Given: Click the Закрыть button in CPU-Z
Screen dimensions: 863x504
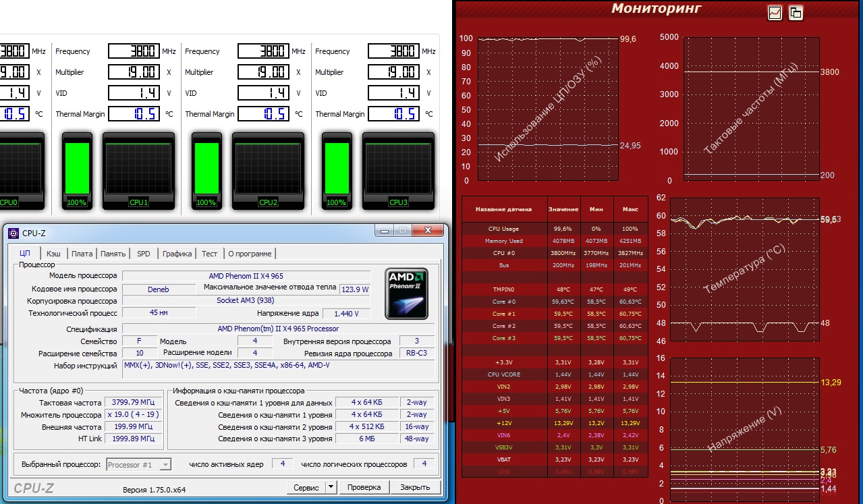Looking at the screenshot, I should click(415, 487).
